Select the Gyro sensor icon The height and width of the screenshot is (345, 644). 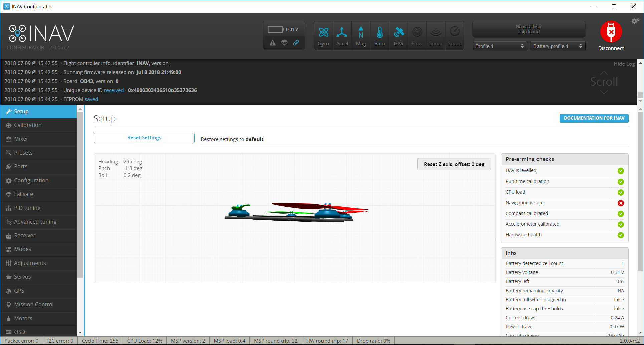[x=323, y=35]
